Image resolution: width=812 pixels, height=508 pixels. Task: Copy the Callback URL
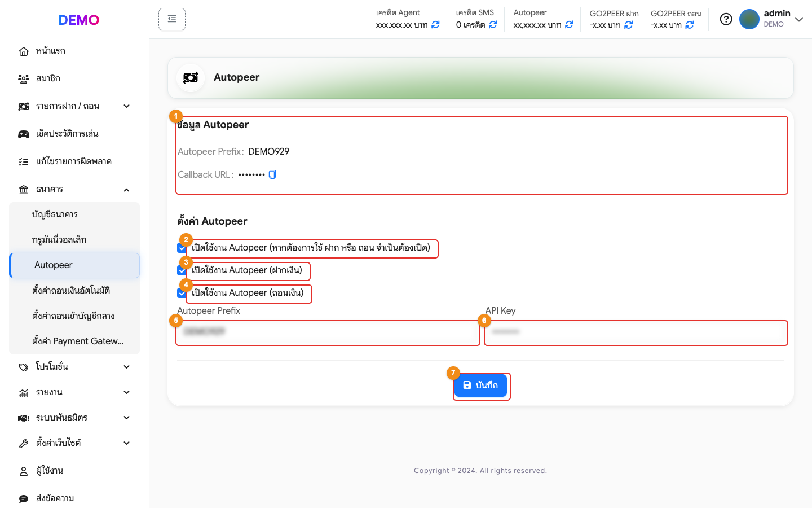click(x=272, y=174)
